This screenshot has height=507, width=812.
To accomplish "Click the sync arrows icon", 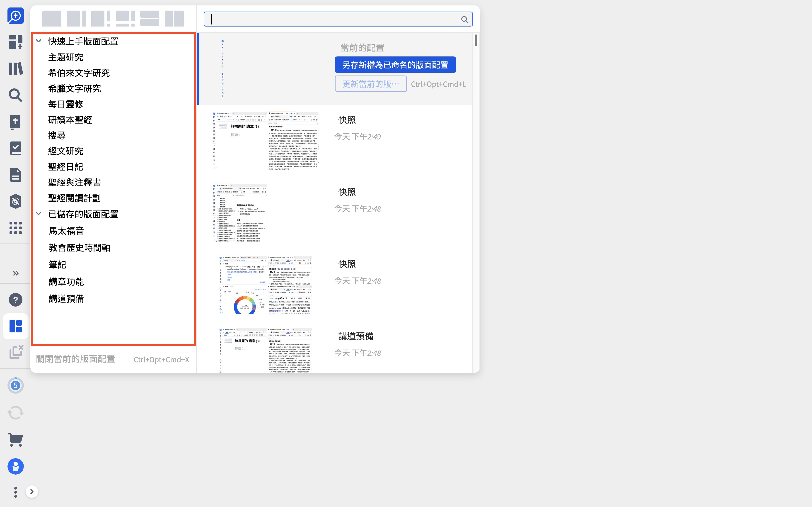I will tap(15, 412).
